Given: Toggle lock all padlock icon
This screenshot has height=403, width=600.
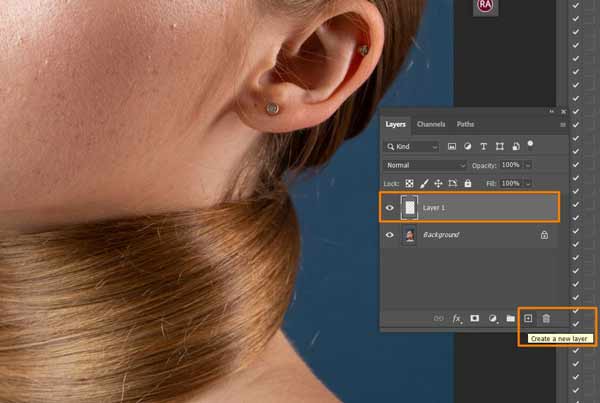Looking at the screenshot, I should point(468,184).
